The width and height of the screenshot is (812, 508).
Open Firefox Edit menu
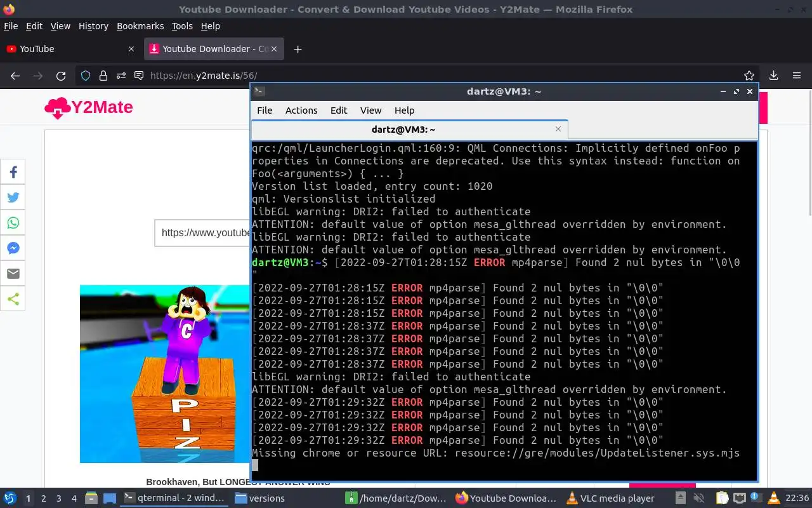click(x=34, y=26)
